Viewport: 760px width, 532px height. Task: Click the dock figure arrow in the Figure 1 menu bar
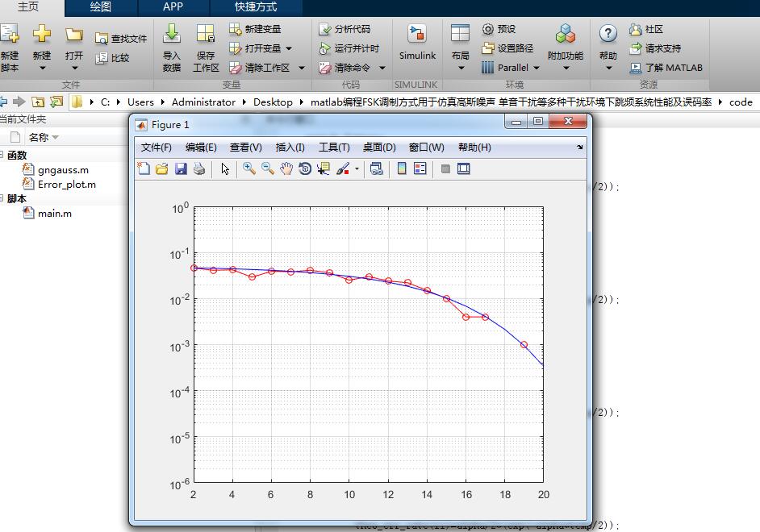tap(580, 148)
